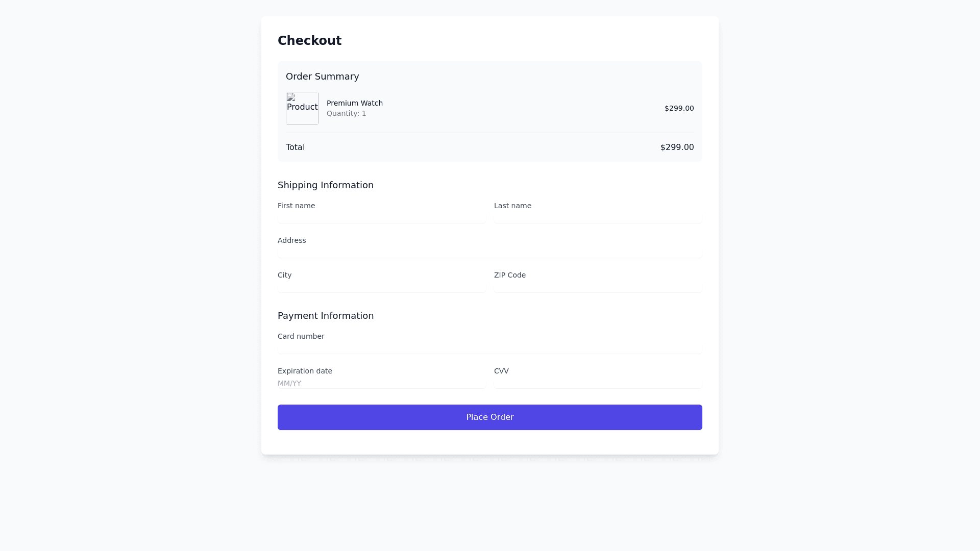
Task: Click the City text field
Action: point(381,287)
